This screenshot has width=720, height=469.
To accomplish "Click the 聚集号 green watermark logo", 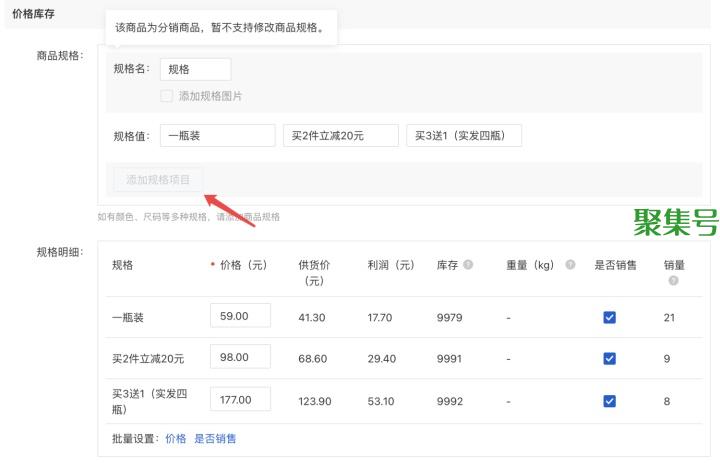I will (675, 223).
